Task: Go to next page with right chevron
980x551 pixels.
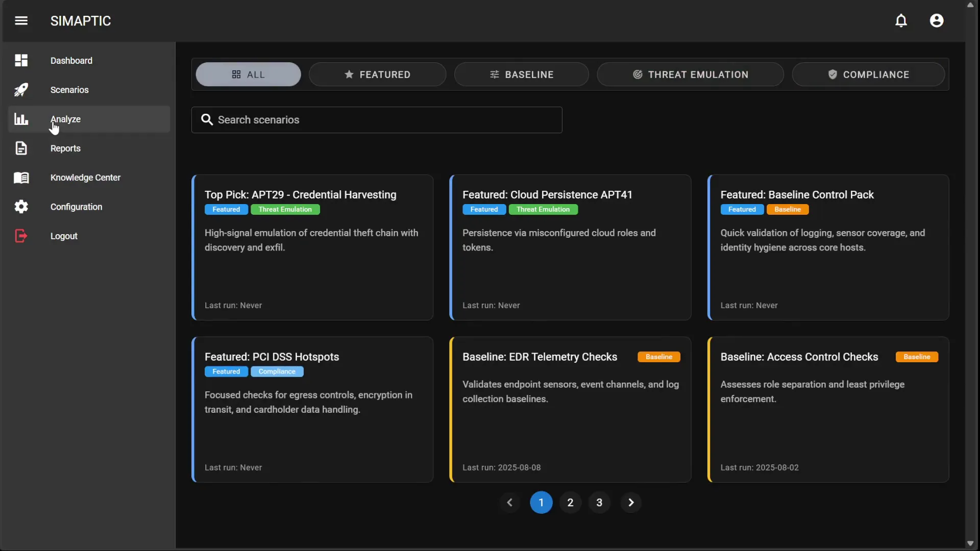Action: click(x=631, y=503)
